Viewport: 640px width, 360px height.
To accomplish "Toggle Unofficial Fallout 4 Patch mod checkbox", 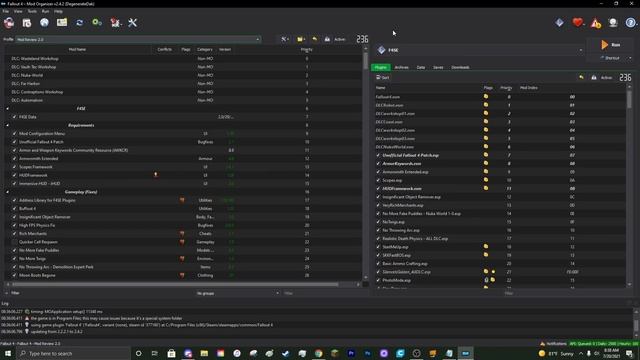I will coord(14,142).
